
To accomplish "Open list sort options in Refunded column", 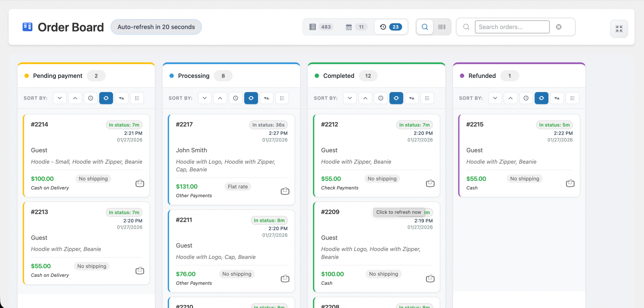I will (x=572, y=98).
